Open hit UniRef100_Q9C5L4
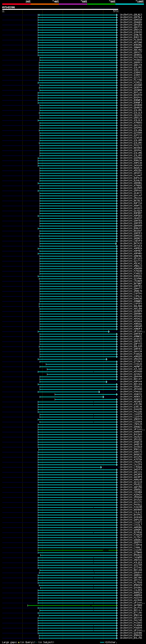 pyautogui.click(x=131, y=17)
